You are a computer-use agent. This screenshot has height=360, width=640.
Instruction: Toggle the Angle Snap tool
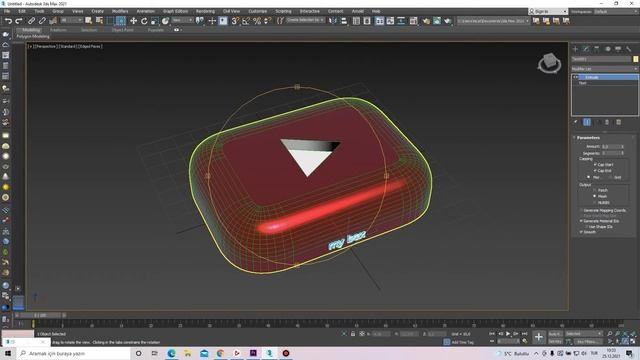tap(246, 21)
